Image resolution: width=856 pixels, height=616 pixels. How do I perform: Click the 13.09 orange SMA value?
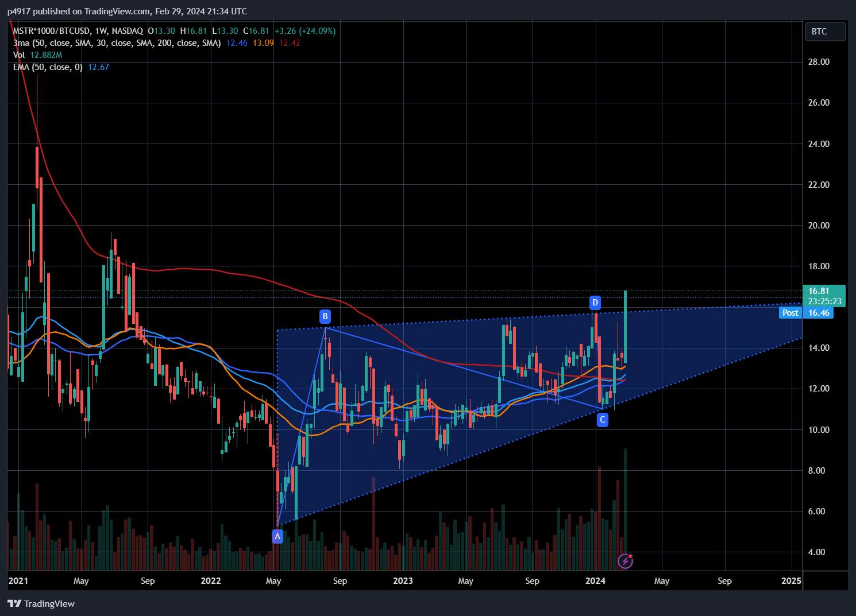click(x=263, y=43)
